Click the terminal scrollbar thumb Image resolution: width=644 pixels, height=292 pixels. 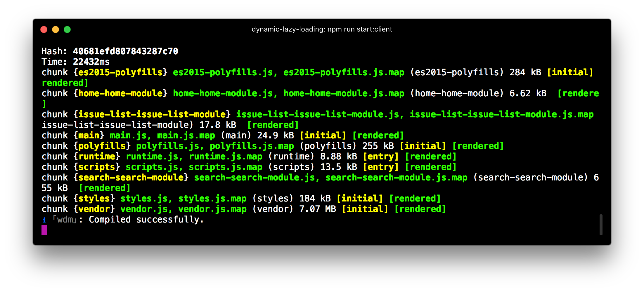pyautogui.click(x=601, y=225)
